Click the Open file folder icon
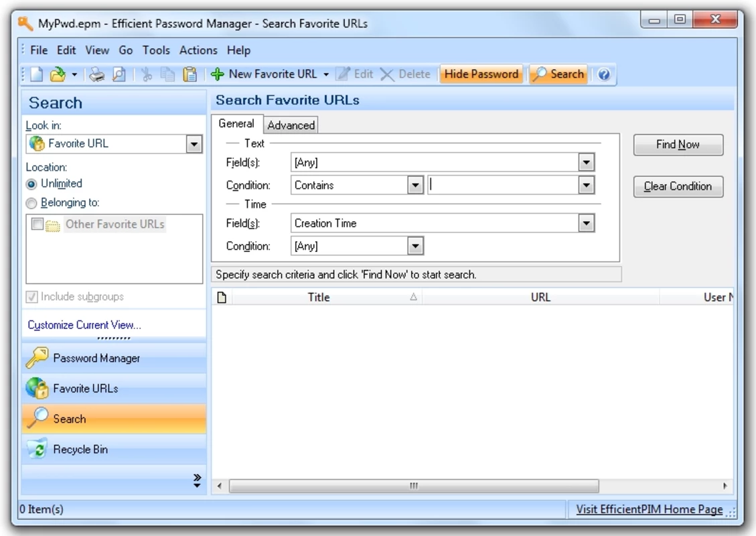Viewport: 756px width, 536px height. pyautogui.click(x=58, y=74)
